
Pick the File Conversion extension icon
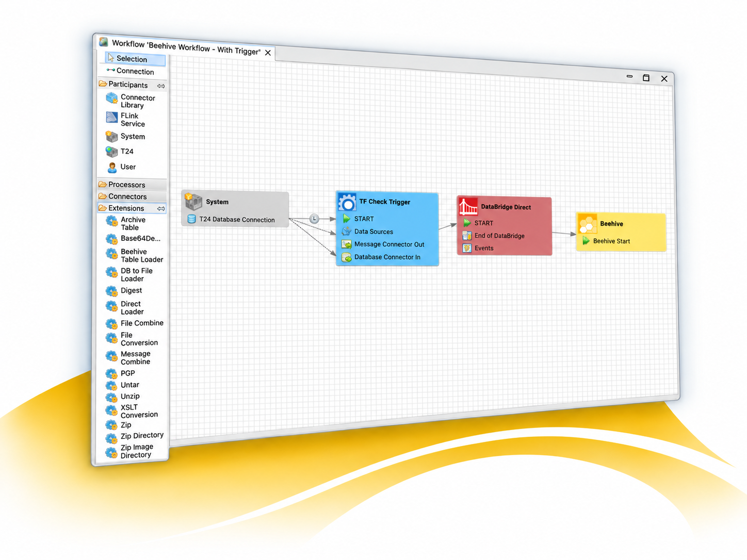coord(112,338)
